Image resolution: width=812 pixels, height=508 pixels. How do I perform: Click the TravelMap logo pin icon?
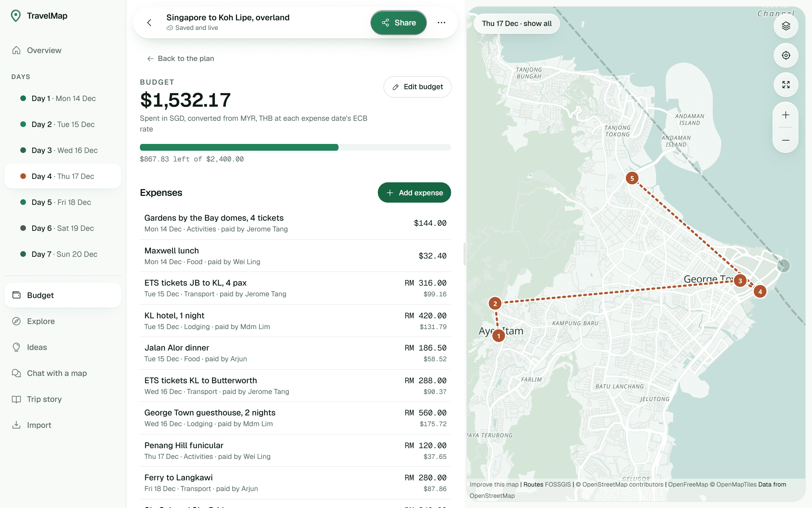point(16,16)
